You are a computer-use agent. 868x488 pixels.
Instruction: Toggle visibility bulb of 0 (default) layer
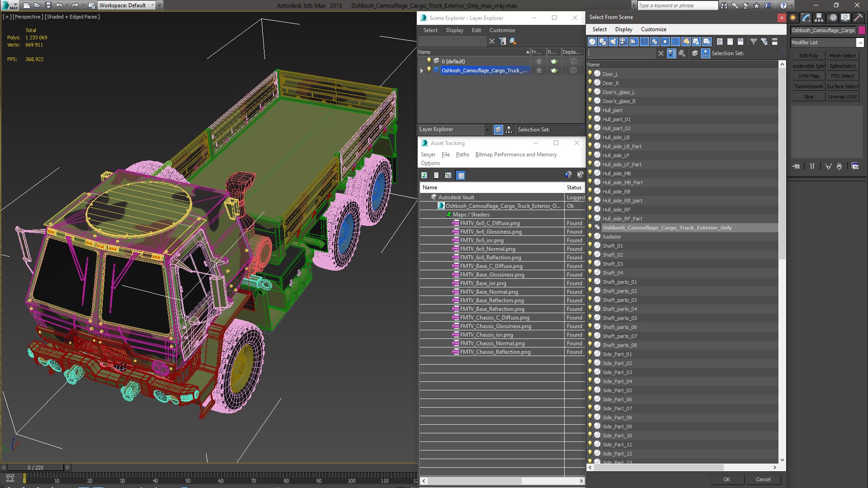(x=429, y=61)
